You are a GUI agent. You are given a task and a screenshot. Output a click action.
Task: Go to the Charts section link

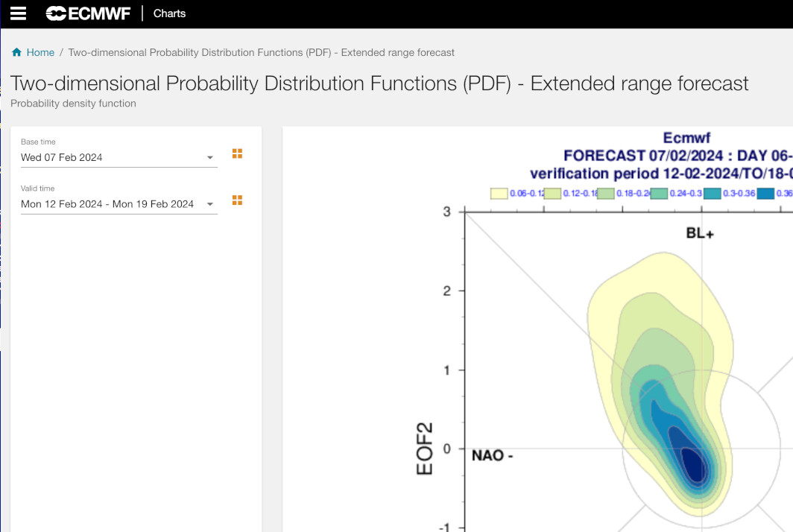tap(169, 13)
